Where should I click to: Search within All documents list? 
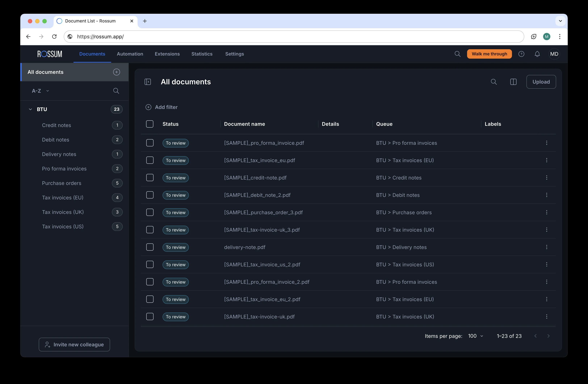pyautogui.click(x=494, y=82)
